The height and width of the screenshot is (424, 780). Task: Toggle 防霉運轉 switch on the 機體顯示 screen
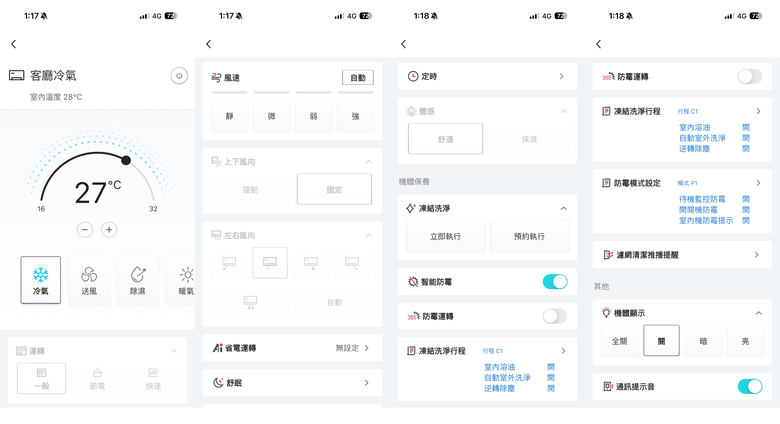[x=750, y=76]
